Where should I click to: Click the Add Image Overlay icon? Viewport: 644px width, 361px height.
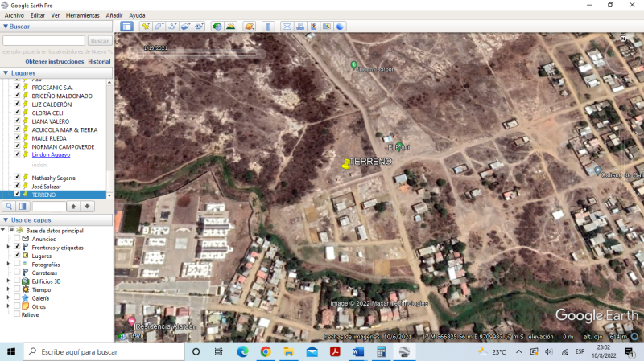click(x=186, y=27)
